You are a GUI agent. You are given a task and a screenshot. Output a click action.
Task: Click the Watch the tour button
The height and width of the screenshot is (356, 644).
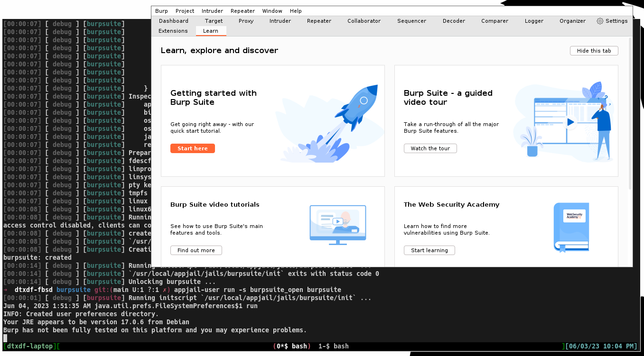point(430,148)
